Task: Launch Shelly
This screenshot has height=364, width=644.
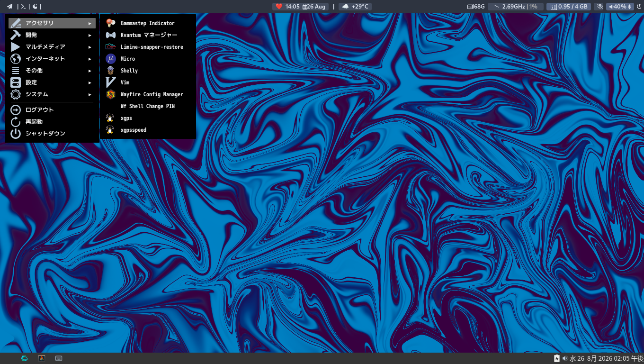Action: pyautogui.click(x=148, y=71)
